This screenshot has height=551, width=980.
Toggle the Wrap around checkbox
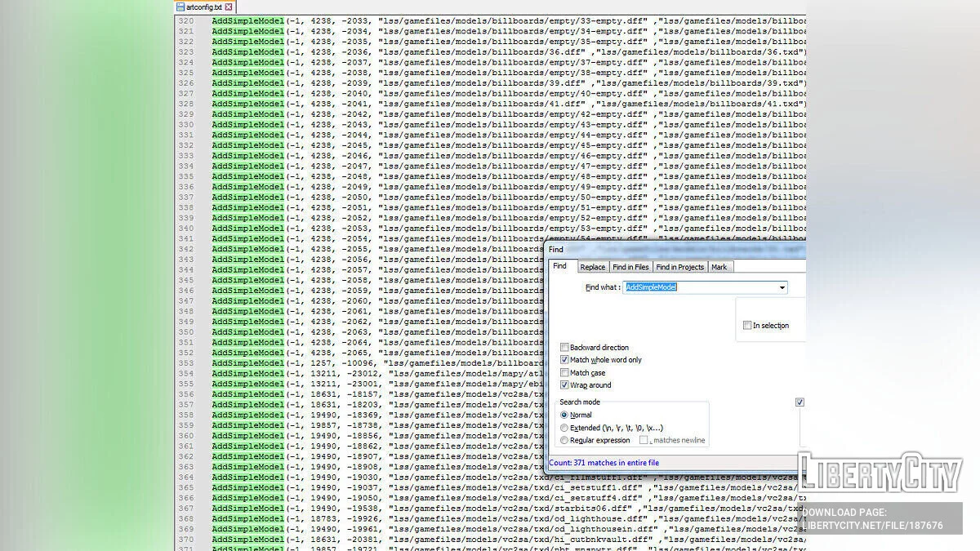pyautogui.click(x=564, y=385)
